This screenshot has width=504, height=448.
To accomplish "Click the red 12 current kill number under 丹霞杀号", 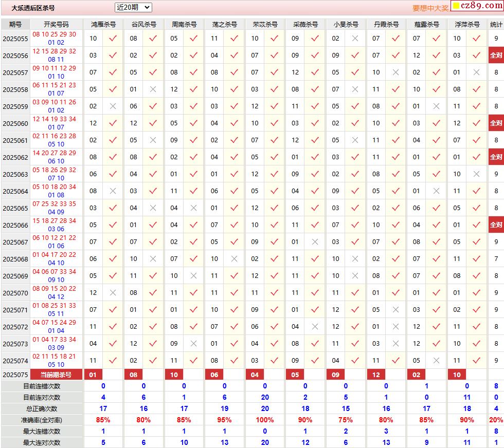I will coord(376,375).
